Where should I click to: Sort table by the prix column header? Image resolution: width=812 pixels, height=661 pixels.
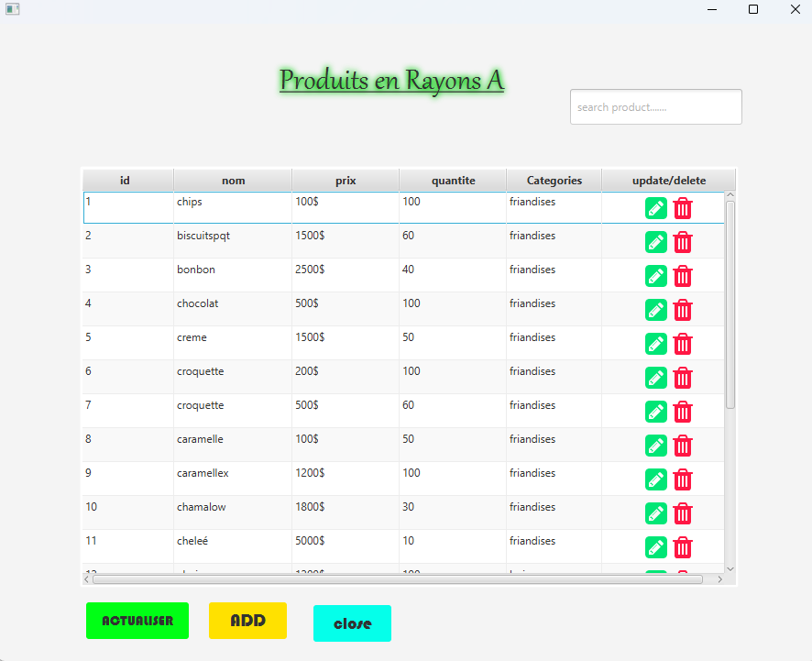pyautogui.click(x=346, y=181)
